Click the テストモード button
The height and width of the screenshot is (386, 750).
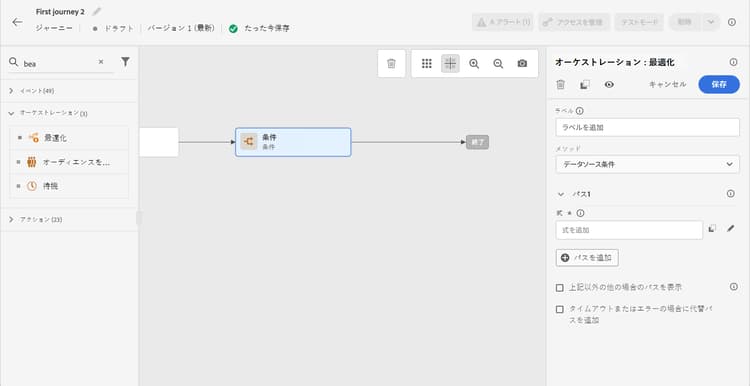[639, 22]
